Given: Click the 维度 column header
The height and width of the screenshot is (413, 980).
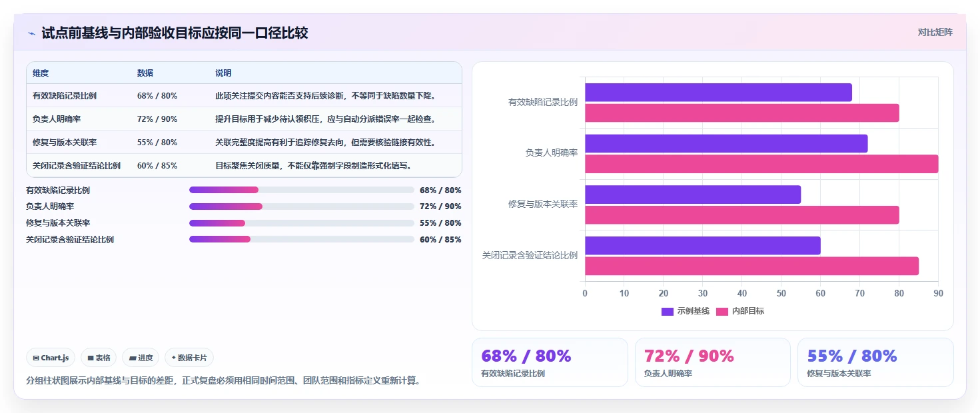Looking at the screenshot, I should (41, 73).
